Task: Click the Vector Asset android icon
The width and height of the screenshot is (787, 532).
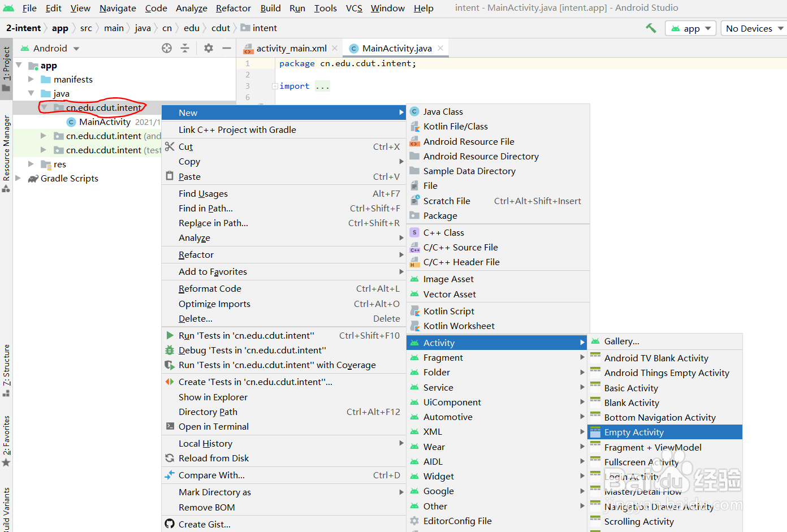Action: 414,294
